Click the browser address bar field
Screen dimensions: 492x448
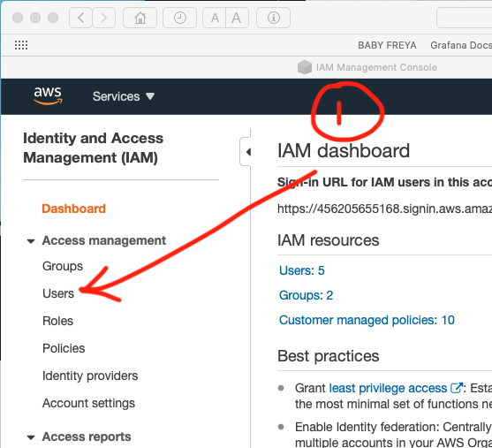465,18
